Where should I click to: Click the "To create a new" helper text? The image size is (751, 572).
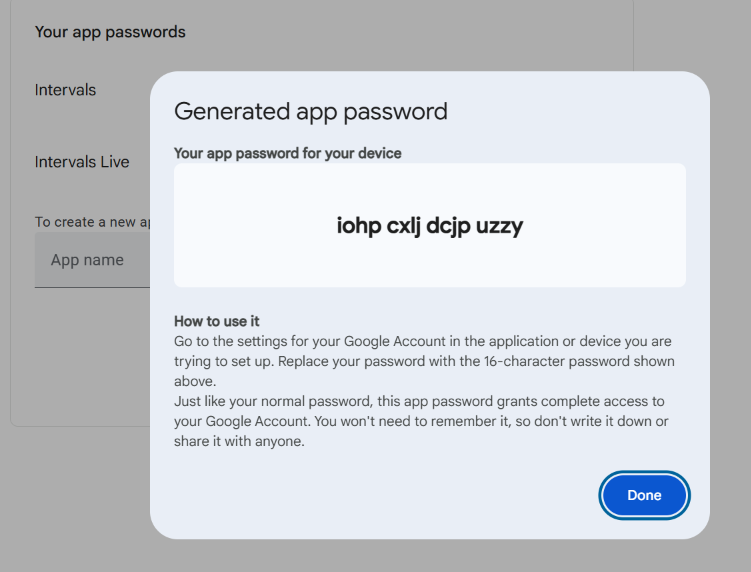pyautogui.click(x=92, y=222)
